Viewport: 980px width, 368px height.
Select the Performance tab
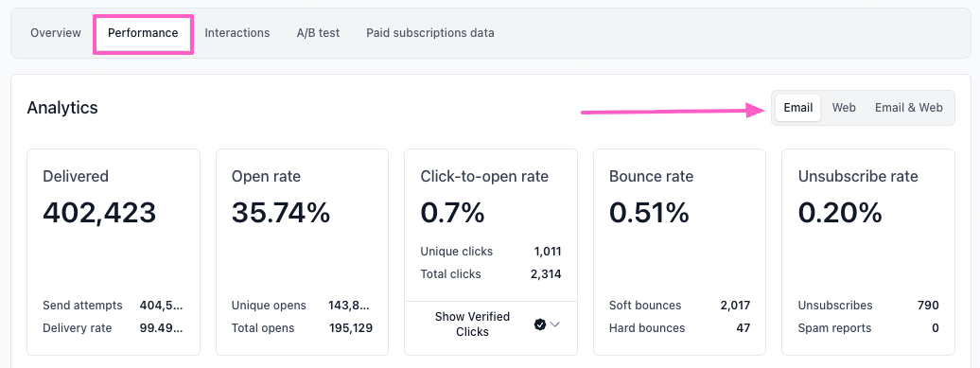[x=143, y=33]
